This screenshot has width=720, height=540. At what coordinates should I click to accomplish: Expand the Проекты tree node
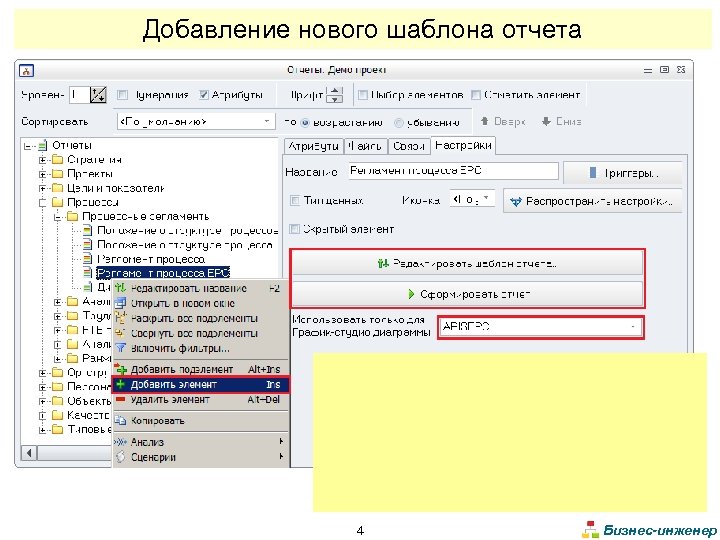point(42,174)
